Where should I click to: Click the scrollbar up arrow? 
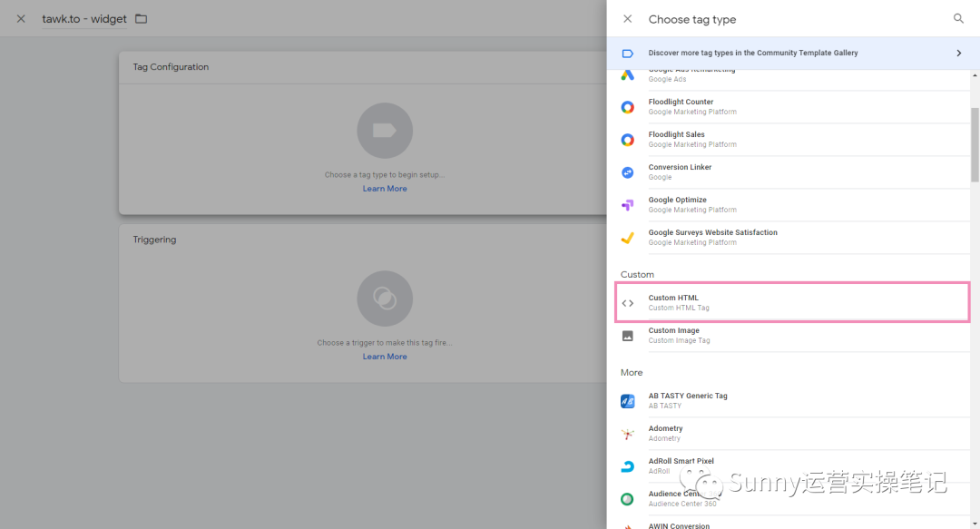(975, 75)
